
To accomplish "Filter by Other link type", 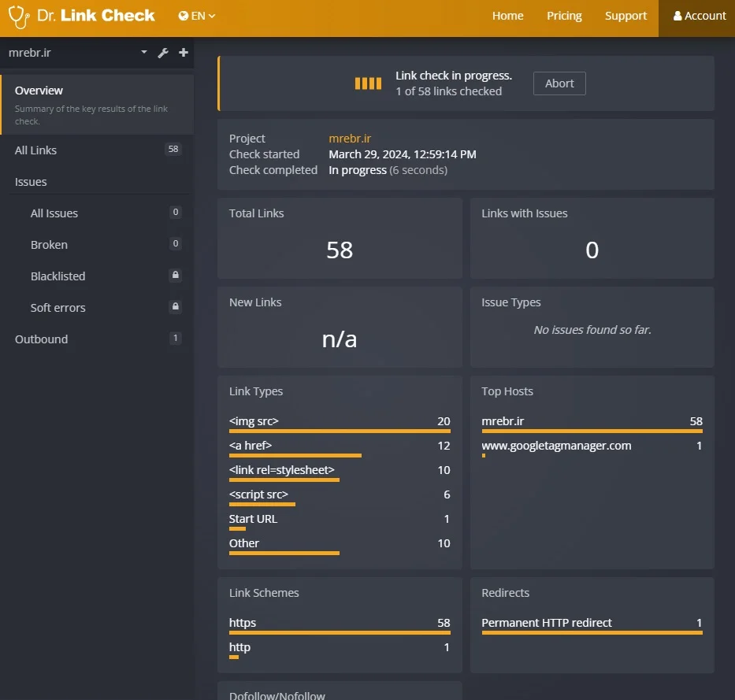I will (x=340, y=545).
